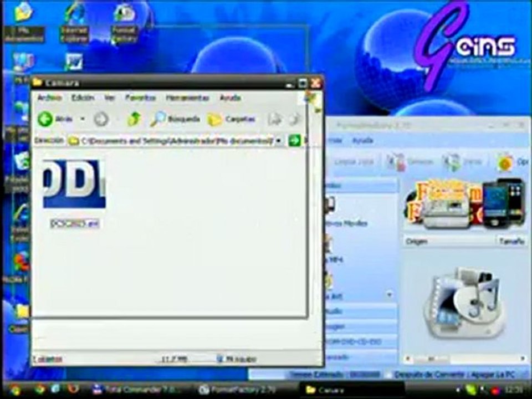Collapse the Video category header in Format Factory

point(361,186)
